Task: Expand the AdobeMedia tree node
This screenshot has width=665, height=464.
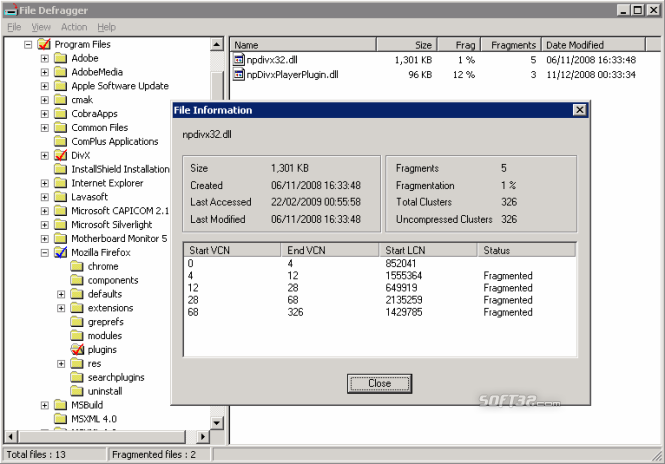Action: click(x=45, y=73)
